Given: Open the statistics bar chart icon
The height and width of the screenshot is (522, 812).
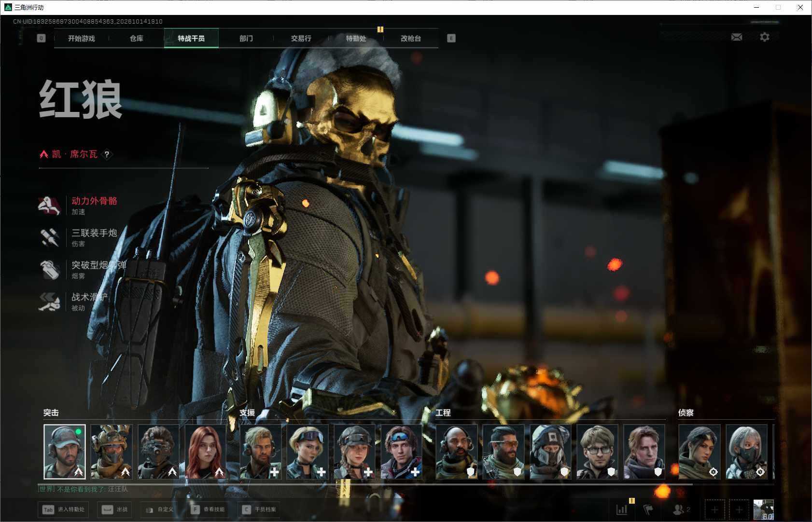Looking at the screenshot, I should 622,509.
